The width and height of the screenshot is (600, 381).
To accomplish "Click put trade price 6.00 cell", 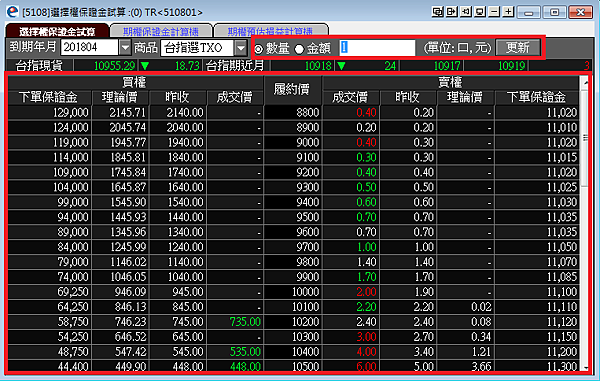I will click(x=351, y=366).
